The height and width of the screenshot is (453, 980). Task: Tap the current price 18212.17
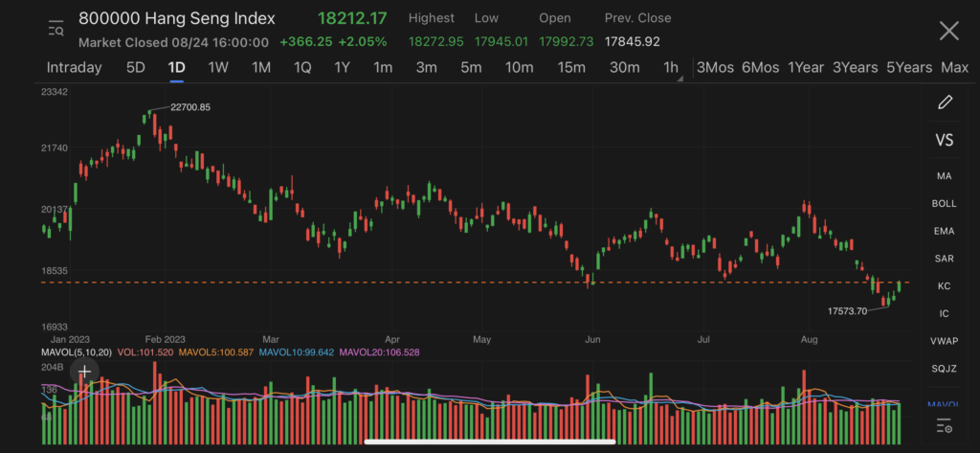[352, 19]
